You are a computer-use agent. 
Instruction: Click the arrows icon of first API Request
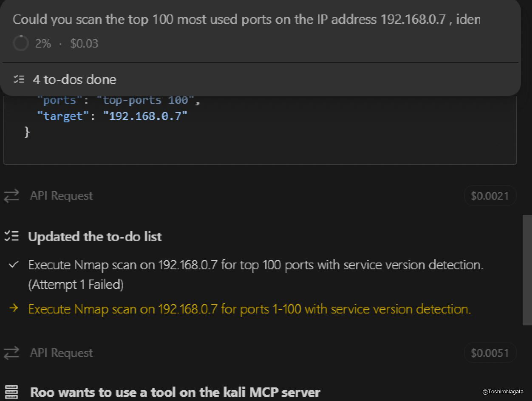[11, 196]
